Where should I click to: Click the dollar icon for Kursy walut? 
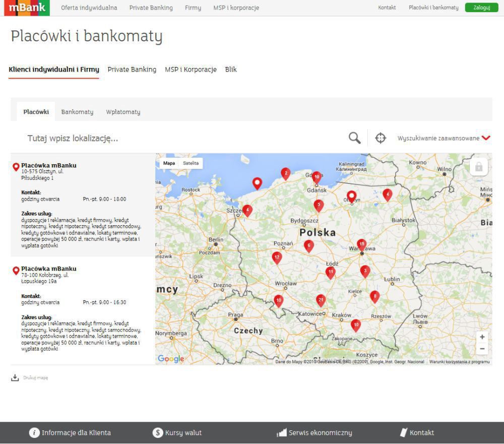pyautogui.click(x=157, y=432)
